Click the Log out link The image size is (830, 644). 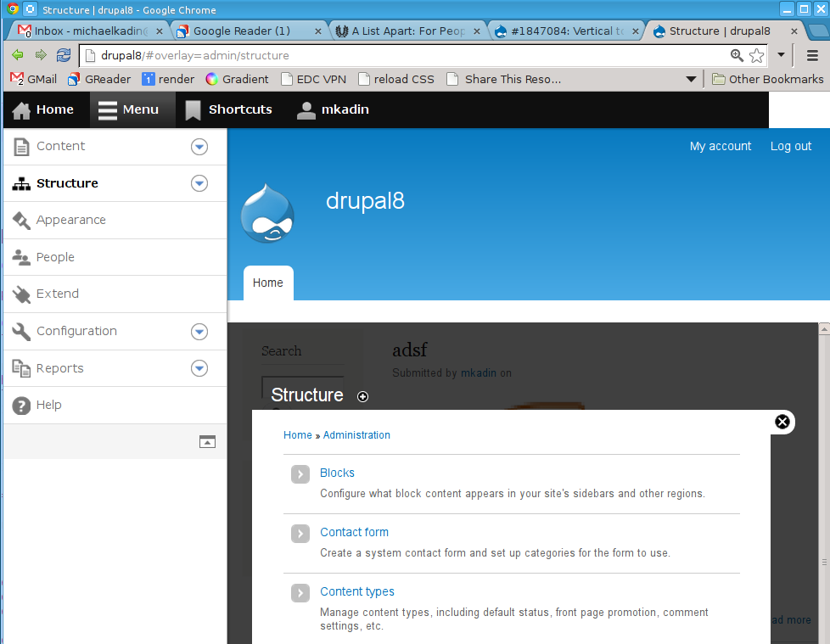click(791, 147)
